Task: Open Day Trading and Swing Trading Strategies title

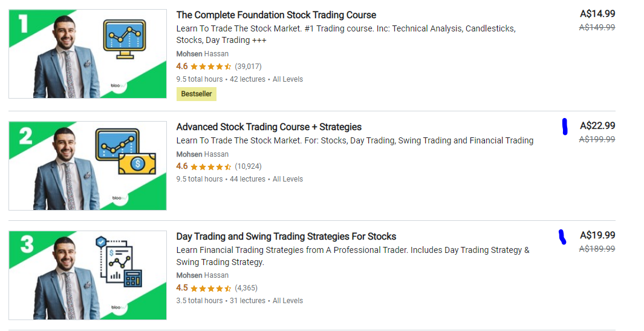Action: (x=286, y=237)
